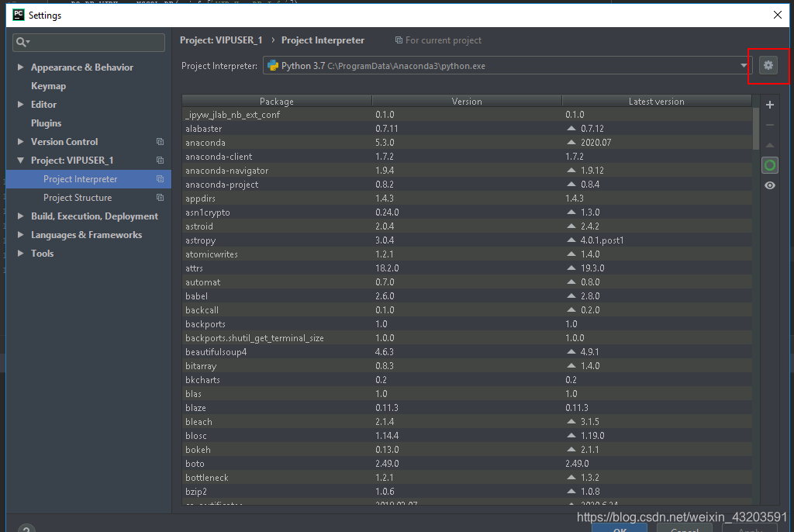
Task: Click the Python logo in interpreter field
Action: pos(273,66)
